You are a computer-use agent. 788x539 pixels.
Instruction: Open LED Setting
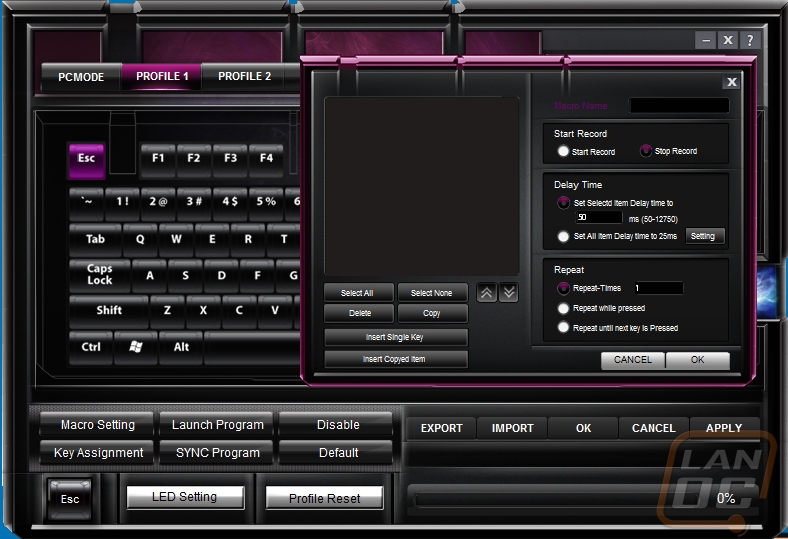click(185, 497)
